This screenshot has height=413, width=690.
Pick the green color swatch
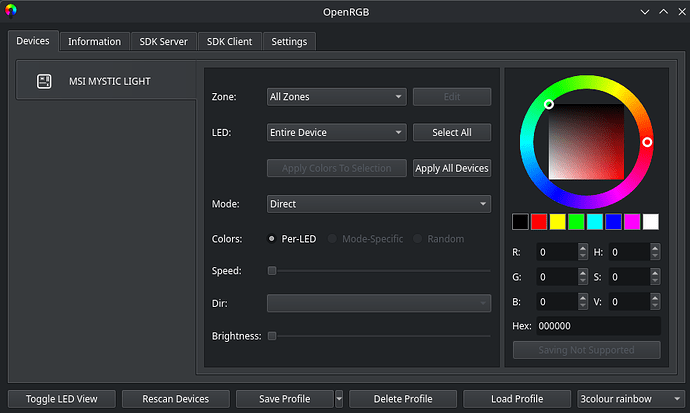[576, 222]
